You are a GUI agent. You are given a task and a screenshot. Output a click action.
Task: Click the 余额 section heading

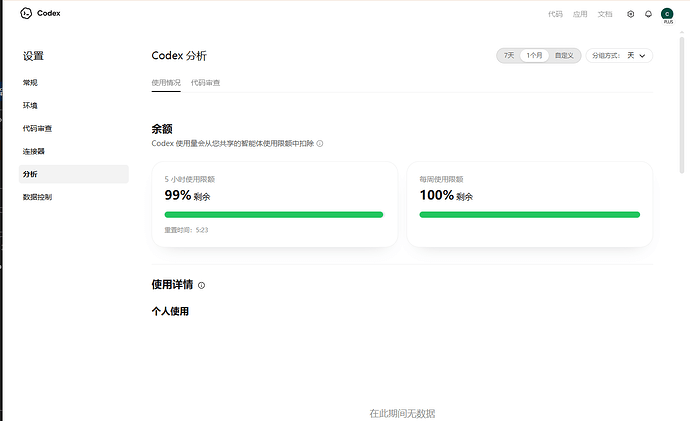162,129
